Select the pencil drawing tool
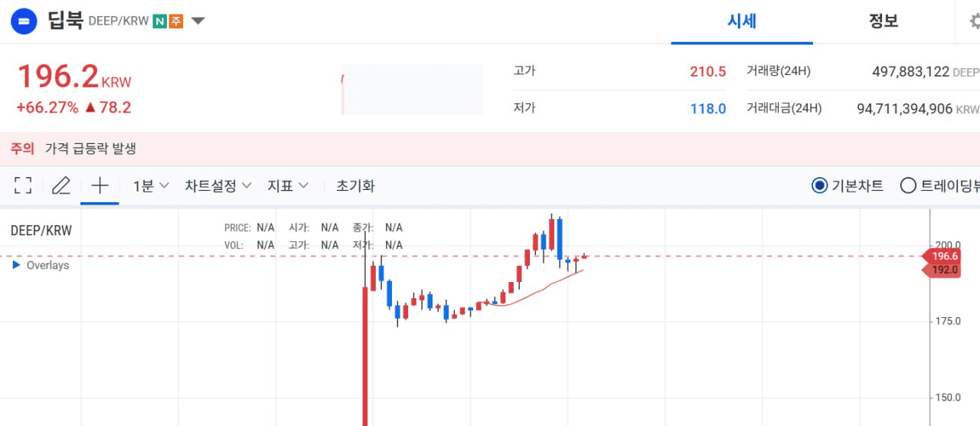 [x=61, y=185]
